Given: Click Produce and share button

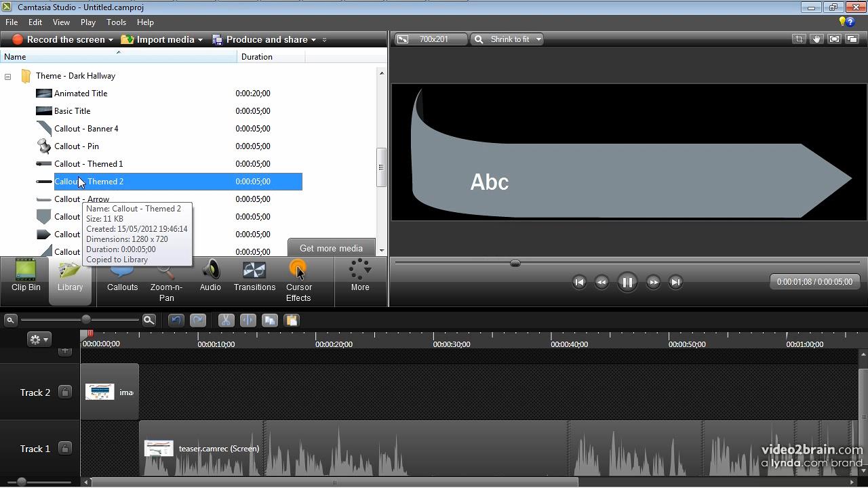Looking at the screenshot, I should tap(260, 39).
